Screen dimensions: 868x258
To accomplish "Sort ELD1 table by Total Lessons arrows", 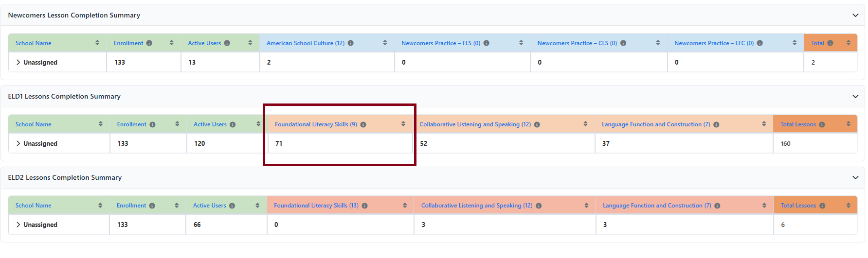I will [849, 124].
